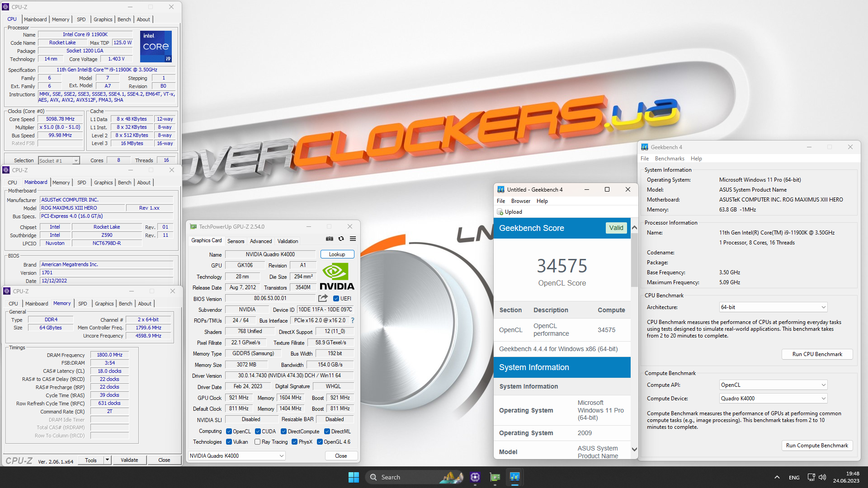Click the Geekbench results scrollbar up arrow
The width and height of the screenshot is (868, 488).
pyautogui.click(x=634, y=228)
